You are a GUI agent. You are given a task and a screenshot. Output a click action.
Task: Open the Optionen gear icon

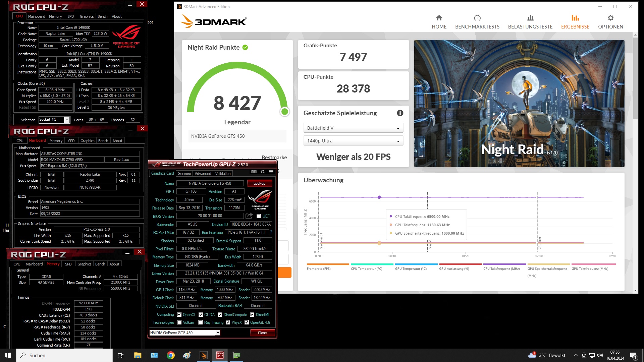[610, 18]
